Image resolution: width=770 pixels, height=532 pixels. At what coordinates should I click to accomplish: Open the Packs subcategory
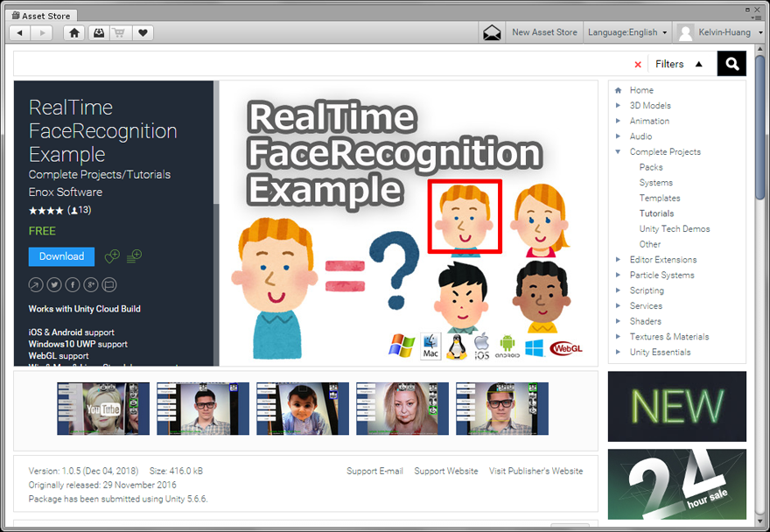tap(651, 167)
